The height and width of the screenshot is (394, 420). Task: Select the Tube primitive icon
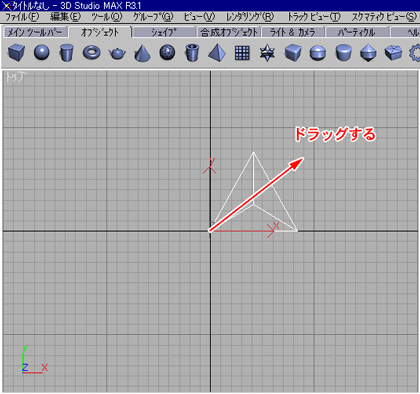pyautogui.click(x=192, y=53)
